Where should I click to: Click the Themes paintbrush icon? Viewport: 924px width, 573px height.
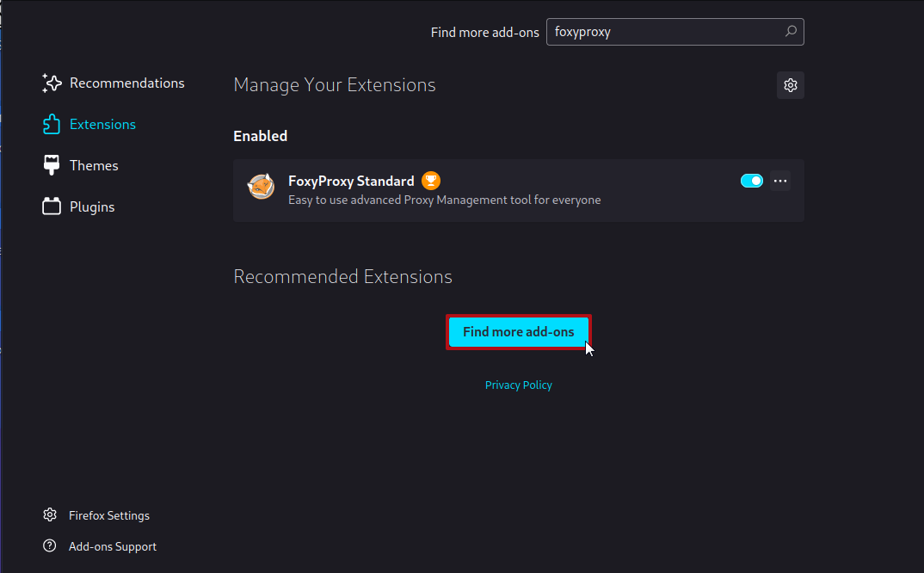pyautogui.click(x=52, y=166)
